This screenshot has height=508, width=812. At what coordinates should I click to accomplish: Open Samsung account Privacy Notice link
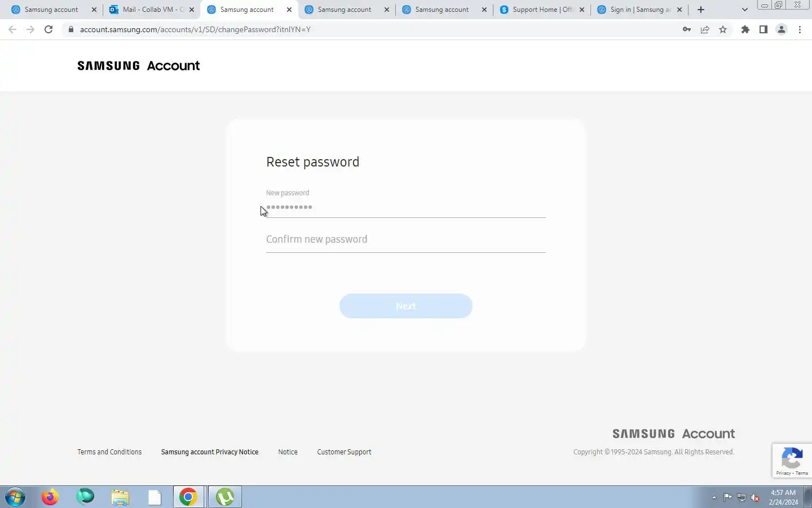(210, 452)
